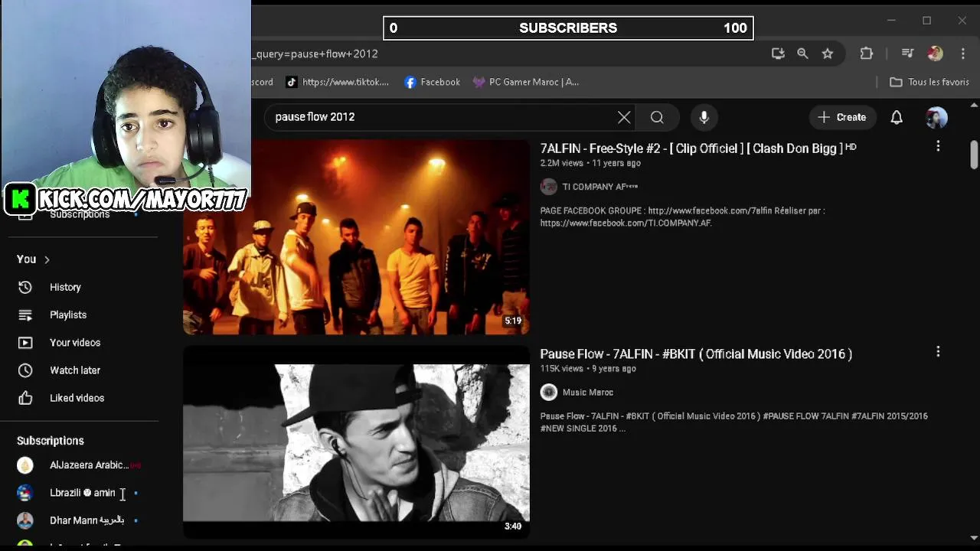The image size is (980, 551).
Task: Click the Dhar Mann channel avatar
Action: [x=25, y=520]
